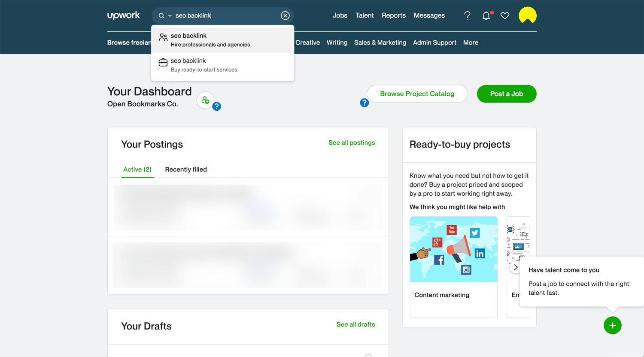Click the briefcase icon in search suggestions

coord(163,62)
